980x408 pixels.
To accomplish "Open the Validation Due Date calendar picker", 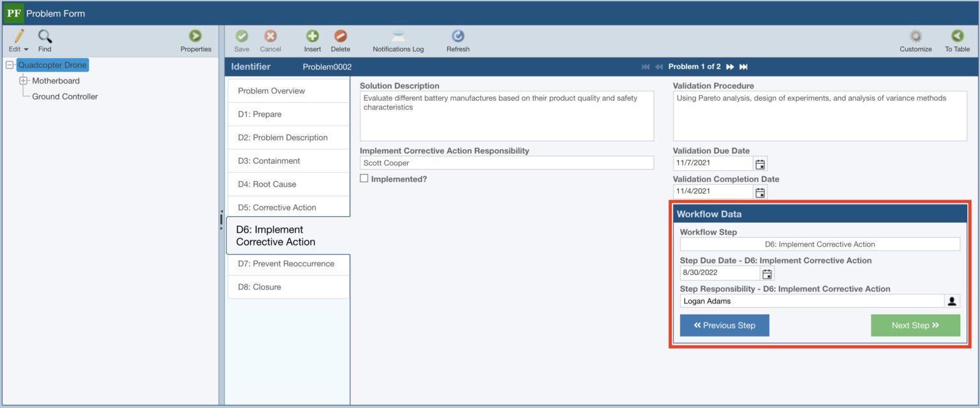I will 760,163.
